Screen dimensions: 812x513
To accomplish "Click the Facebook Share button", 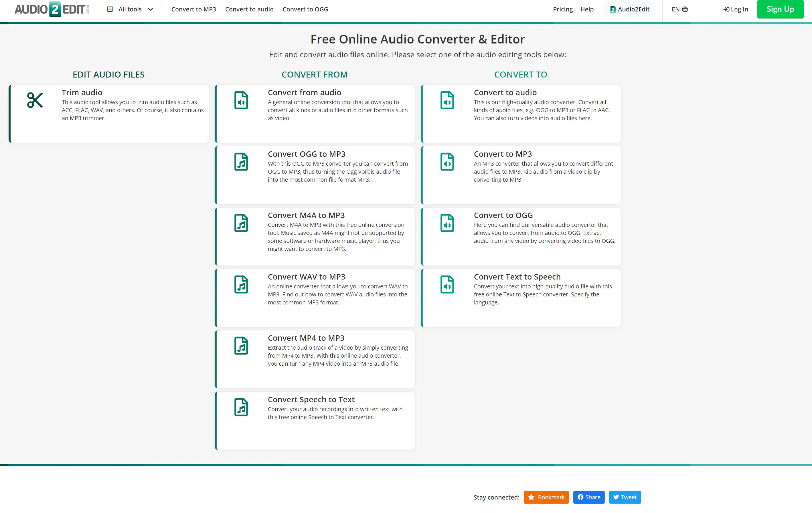I will [589, 497].
